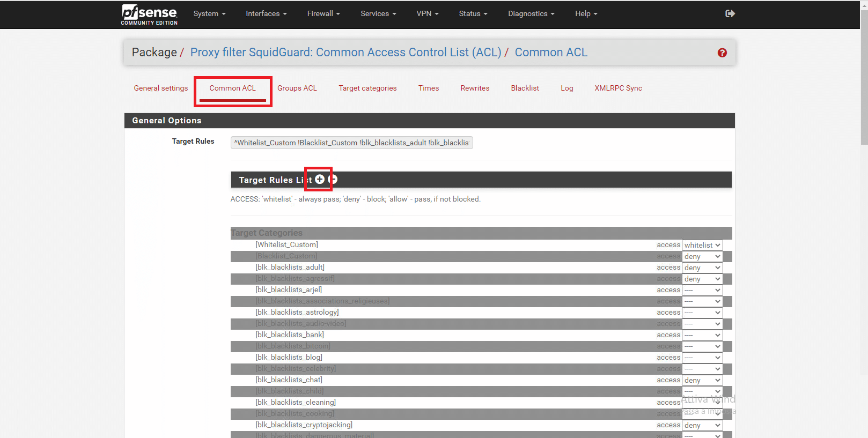868x438 pixels.
Task: Open access dropdown for blk_blacklists_blog
Action: point(702,358)
